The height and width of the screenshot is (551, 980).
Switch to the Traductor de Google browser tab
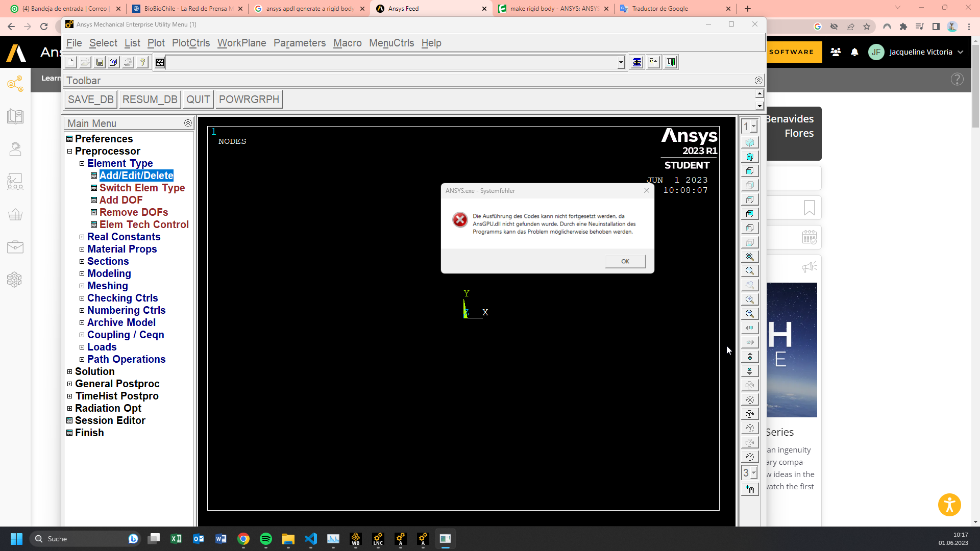[x=675, y=9]
